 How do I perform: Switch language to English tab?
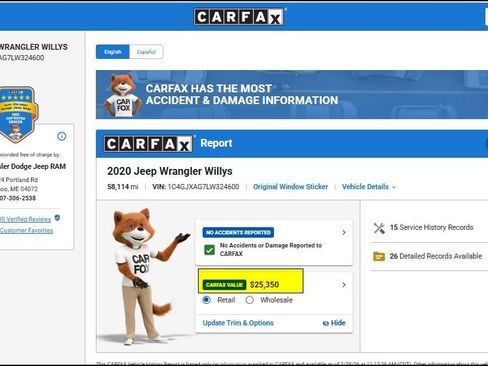(x=113, y=52)
